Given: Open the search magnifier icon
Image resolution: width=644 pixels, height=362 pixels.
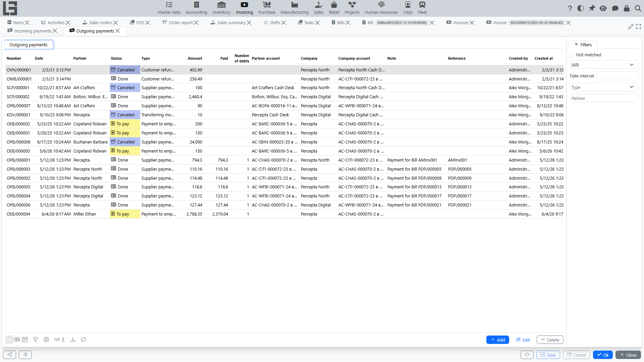Looking at the screenshot, I should pyautogui.click(x=638, y=8).
